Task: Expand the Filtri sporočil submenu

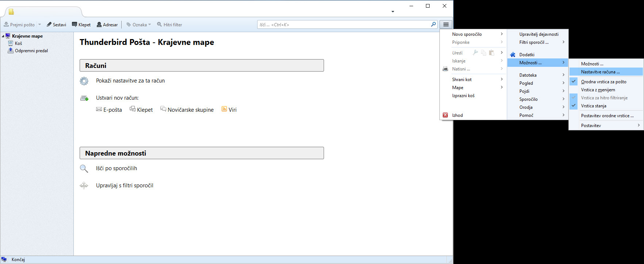Action: point(563,42)
